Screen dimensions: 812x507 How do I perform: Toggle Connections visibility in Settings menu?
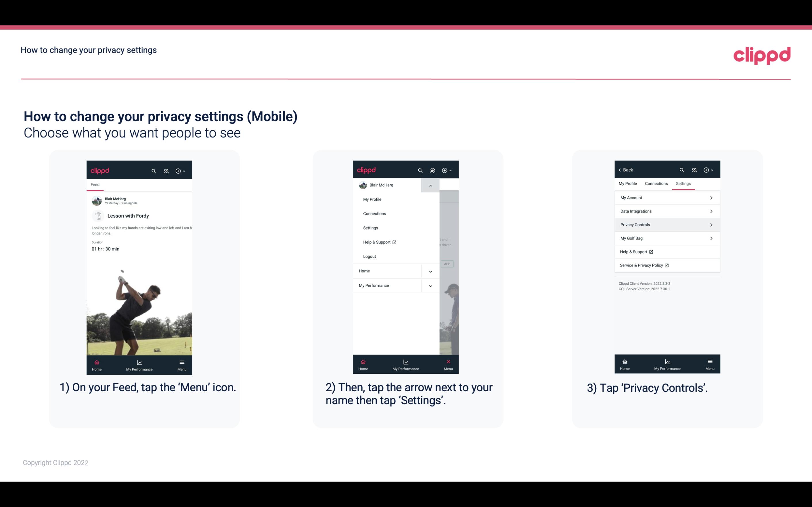point(655,183)
